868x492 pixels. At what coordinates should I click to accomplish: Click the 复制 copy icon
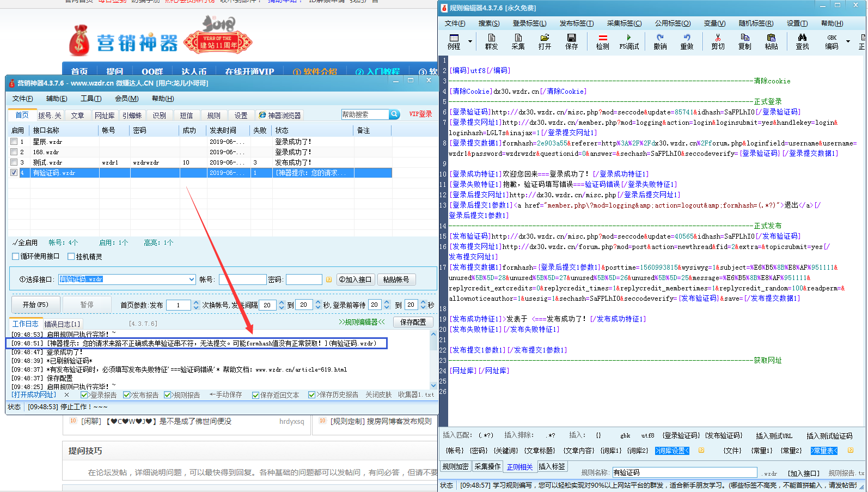744,41
